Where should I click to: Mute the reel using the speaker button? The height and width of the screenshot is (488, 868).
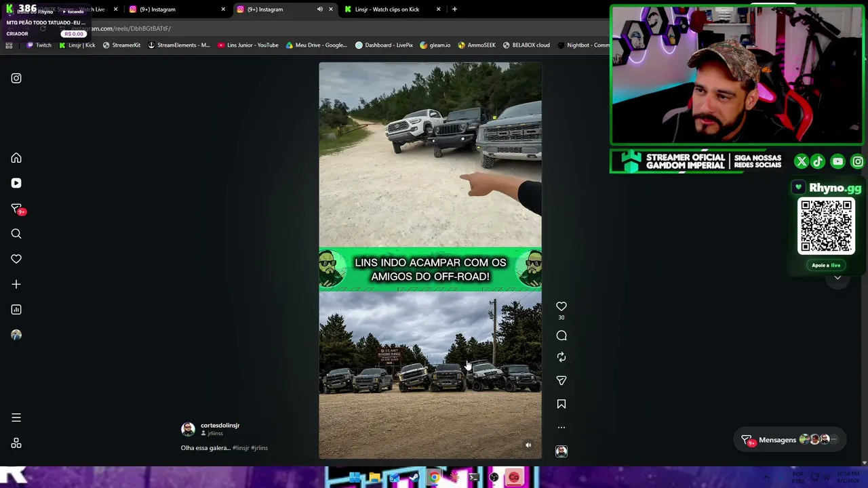point(528,445)
